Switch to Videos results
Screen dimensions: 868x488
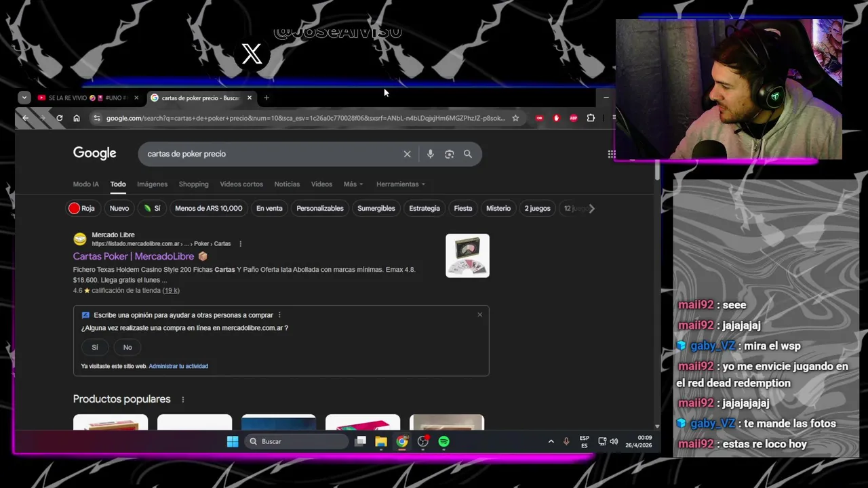coord(321,184)
